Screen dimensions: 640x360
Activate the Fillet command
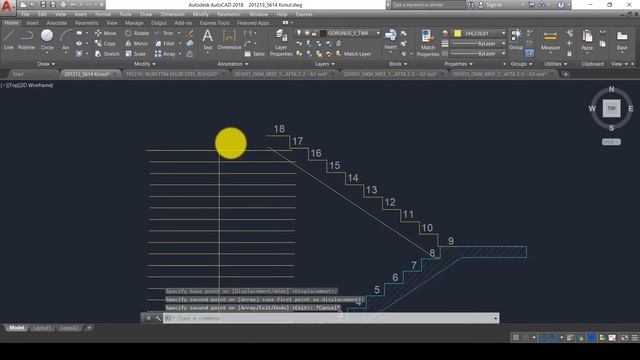[165, 43]
